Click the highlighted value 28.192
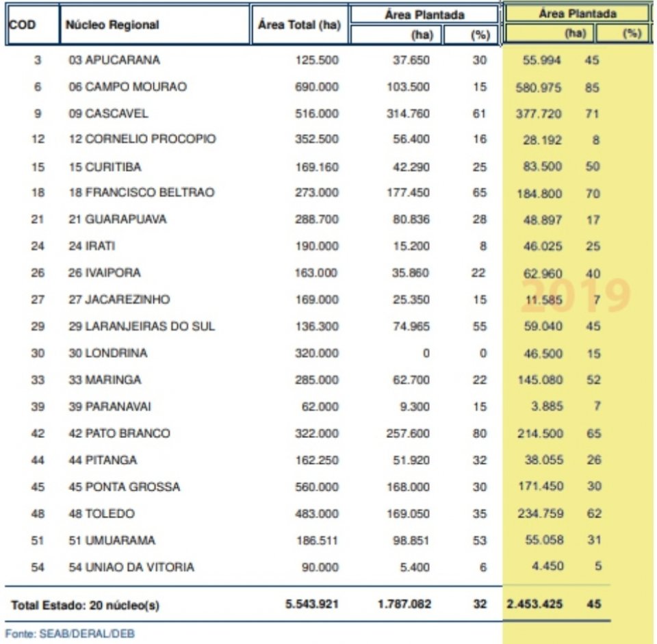 pos(542,140)
